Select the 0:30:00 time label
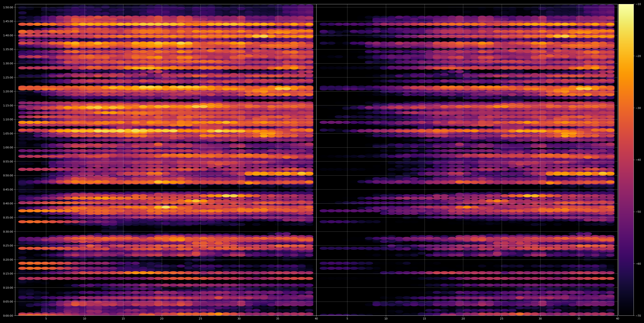 tap(8, 232)
